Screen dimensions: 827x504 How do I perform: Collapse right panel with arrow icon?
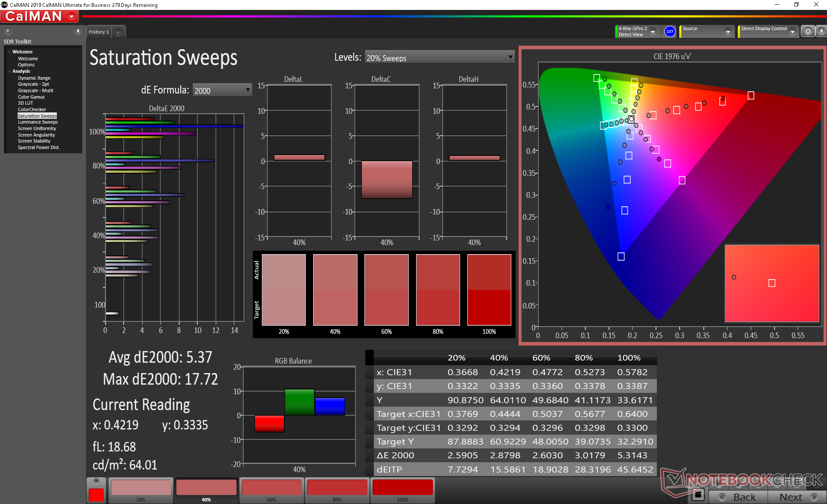click(821, 31)
